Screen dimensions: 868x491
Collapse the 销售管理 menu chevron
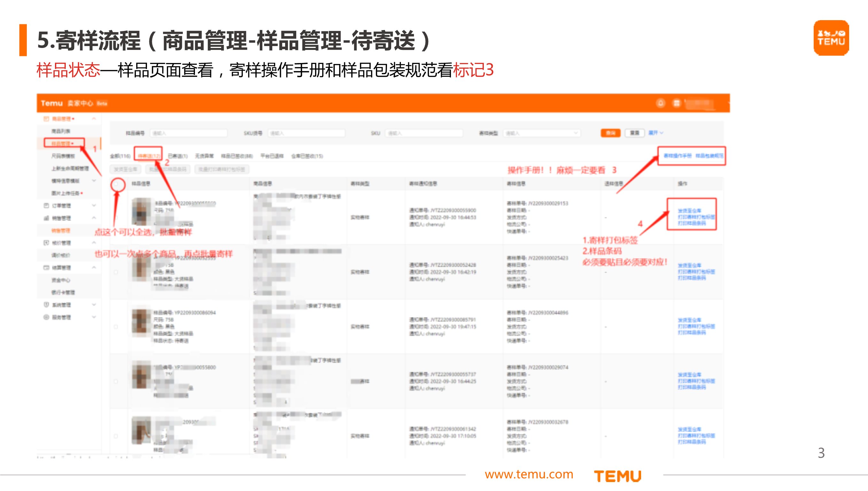coord(94,218)
